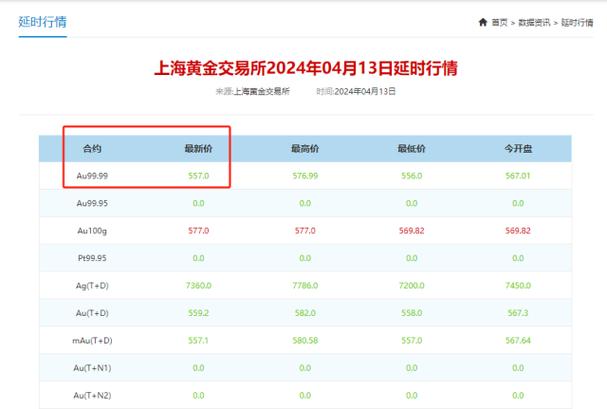Screen dimensions: 607x409
Task: Click Ag(T+D) highest price 7786.0
Action: point(305,286)
